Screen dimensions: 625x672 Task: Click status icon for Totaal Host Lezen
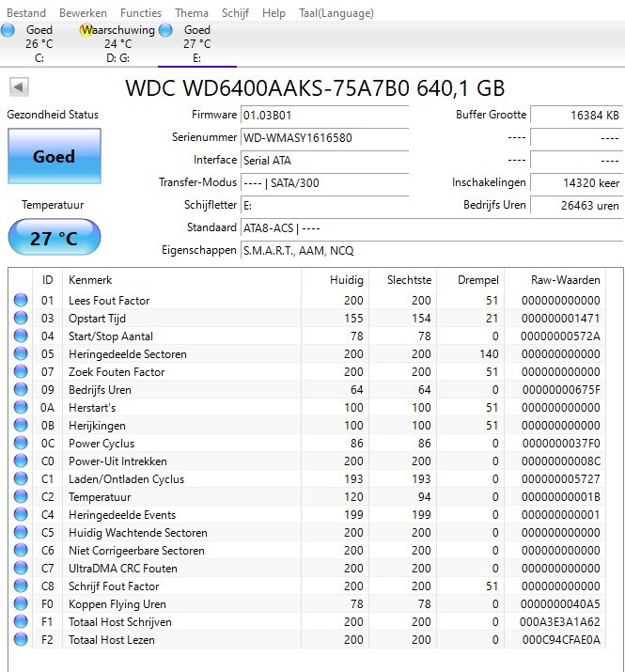[x=21, y=639]
